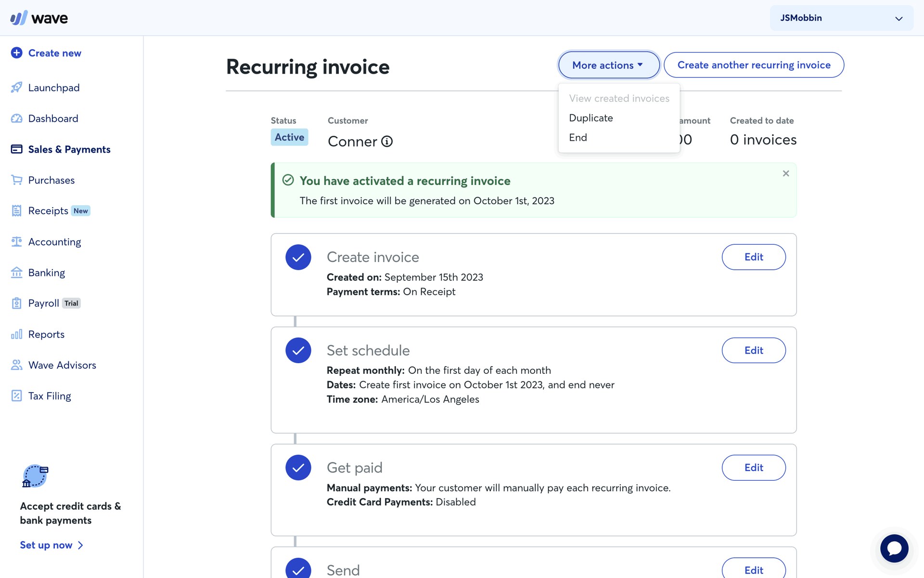Click the Banking building icon
Screen dimensions: 924x578
pyautogui.click(x=16, y=273)
